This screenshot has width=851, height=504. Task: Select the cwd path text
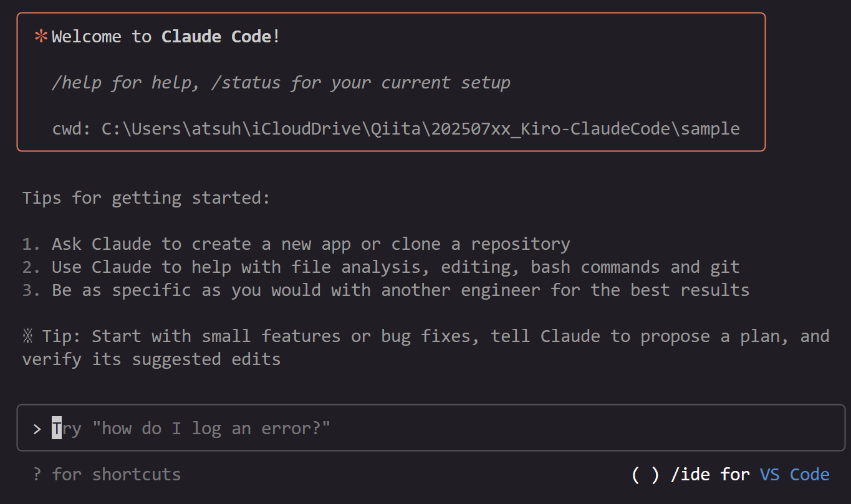(x=397, y=128)
